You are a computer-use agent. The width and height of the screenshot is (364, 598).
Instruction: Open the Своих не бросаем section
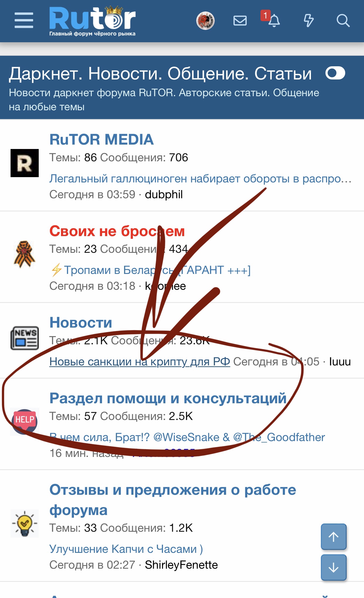(117, 231)
